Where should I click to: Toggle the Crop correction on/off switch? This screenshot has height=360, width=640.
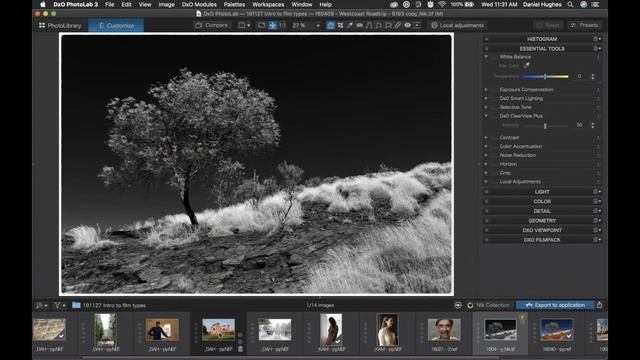495,173
